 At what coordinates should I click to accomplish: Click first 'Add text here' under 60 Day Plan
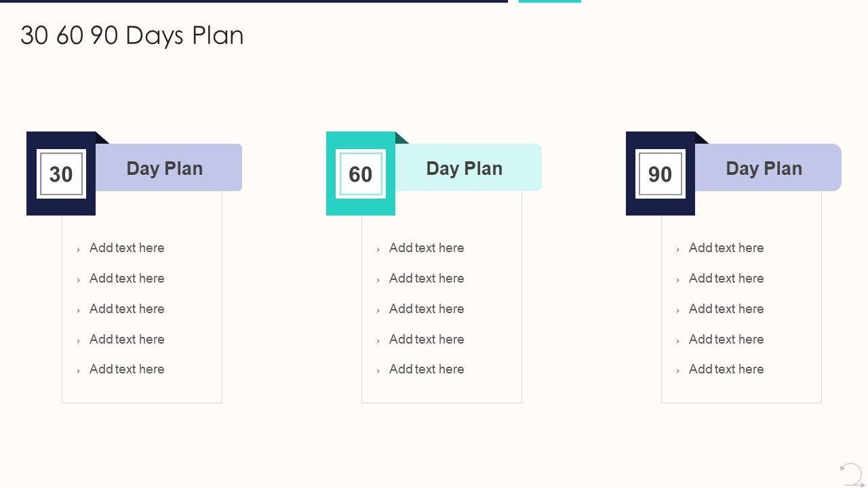pyautogui.click(x=427, y=248)
